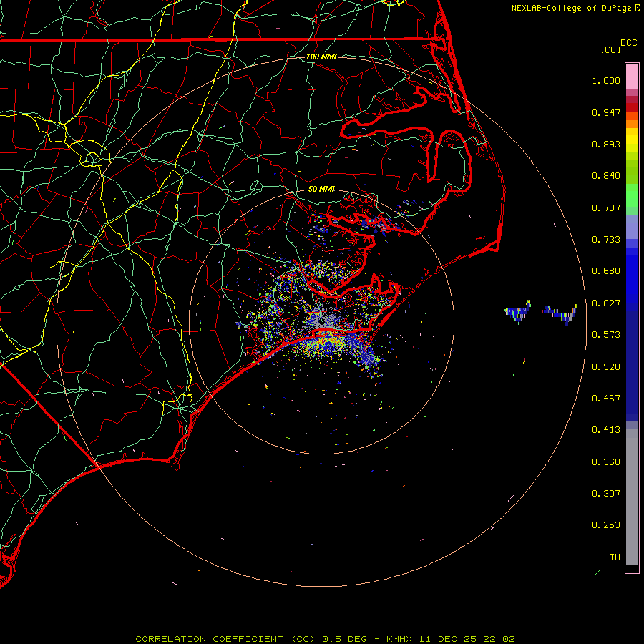The image size is (644, 644).
Task: Click the [CC] label above the color scale
Action: tap(610, 49)
